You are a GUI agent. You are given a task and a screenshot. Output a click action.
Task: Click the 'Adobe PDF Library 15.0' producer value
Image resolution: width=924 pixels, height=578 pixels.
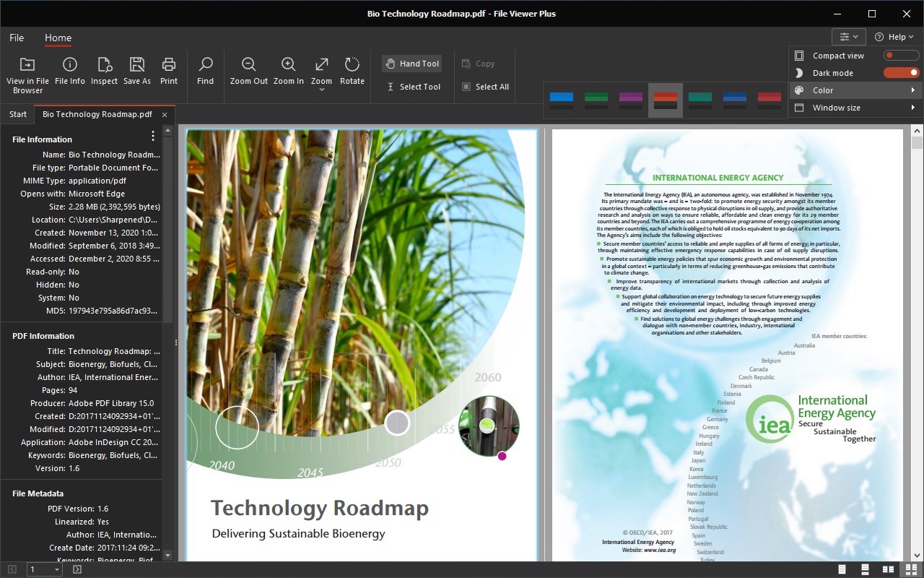[110, 403]
